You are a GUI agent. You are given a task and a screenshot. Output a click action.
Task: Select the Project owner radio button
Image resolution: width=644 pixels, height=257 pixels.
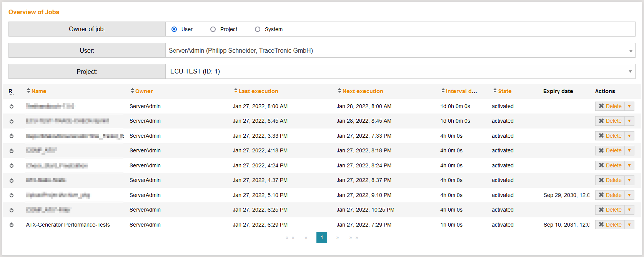point(213,29)
